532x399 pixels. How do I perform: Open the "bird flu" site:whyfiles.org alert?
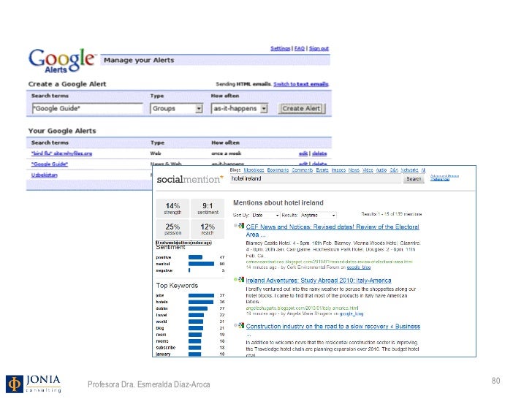tap(61, 153)
